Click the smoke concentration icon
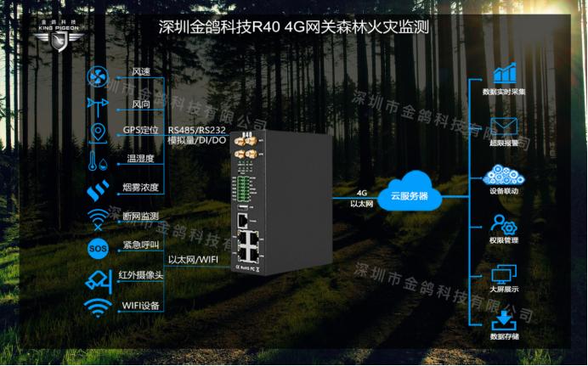The image size is (588, 366). [99, 189]
